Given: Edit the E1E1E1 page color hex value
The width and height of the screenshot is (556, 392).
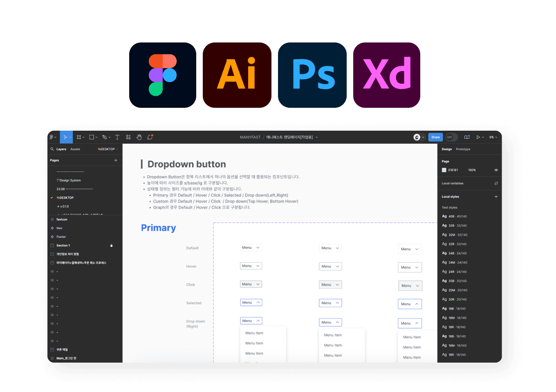Looking at the screenshot, I should point(453,170).
